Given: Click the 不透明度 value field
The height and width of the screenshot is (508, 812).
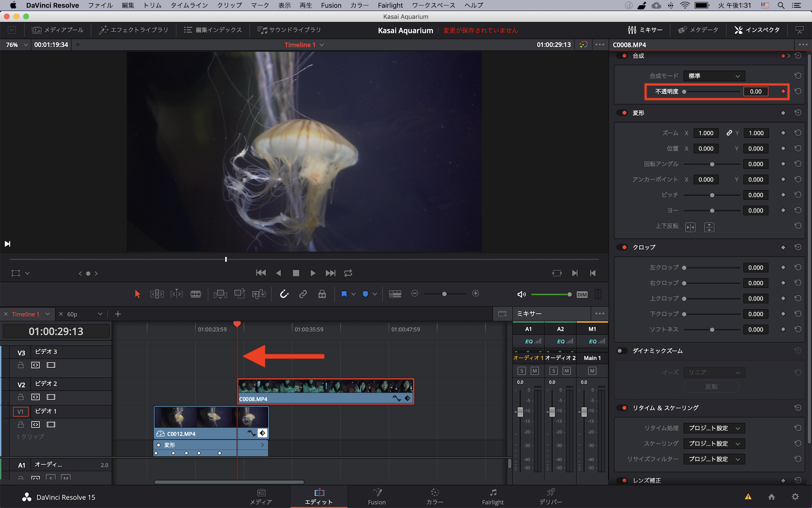Looking at the screenshot, I should coord(755,91).
